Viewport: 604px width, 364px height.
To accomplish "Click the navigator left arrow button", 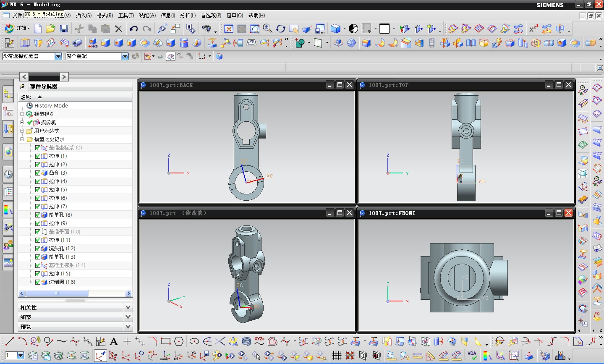I will (x=24, y=76).
